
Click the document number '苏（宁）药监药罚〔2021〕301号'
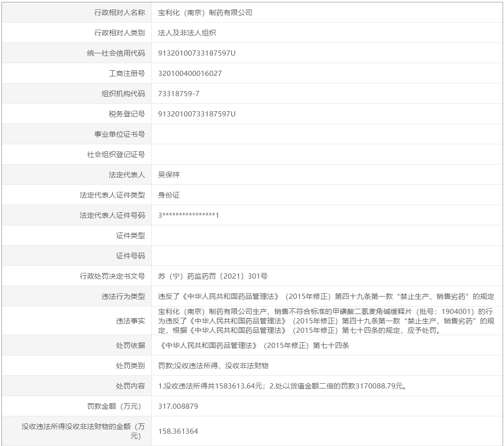tap(213, 276)
